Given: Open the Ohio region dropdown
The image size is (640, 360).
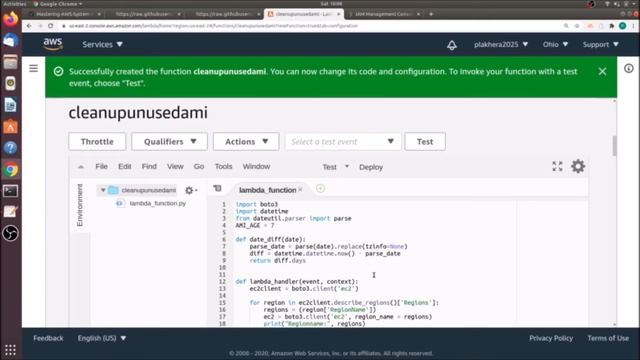Looking at the screenshot, I should [x=555, y=44].
